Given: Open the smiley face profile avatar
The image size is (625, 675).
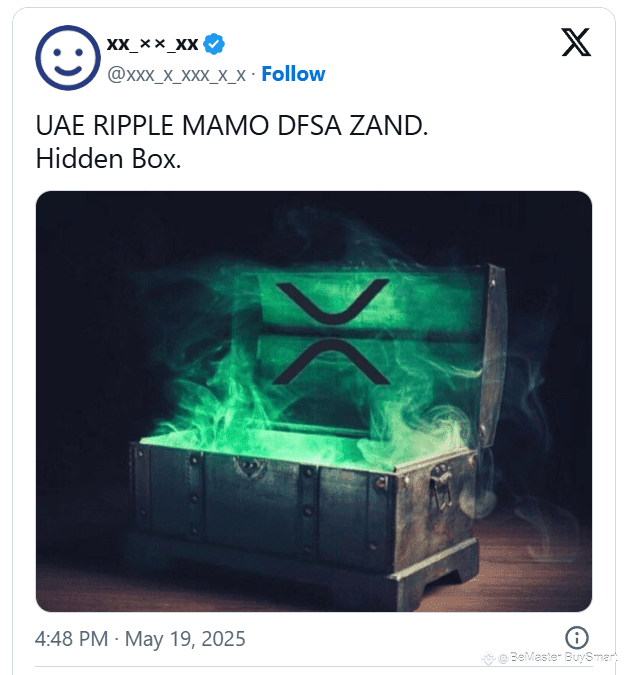Looking at the screenshot, I should click(68, 58).
